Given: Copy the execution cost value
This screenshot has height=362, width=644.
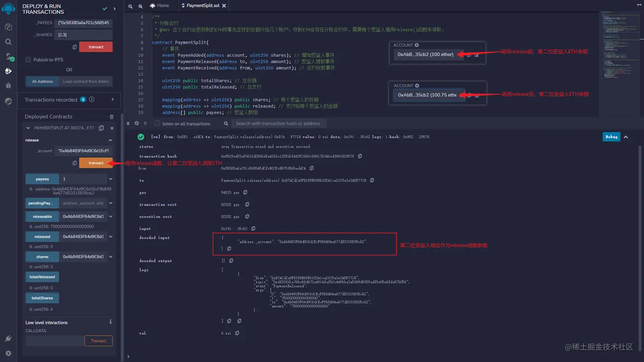Looking at the screenshot, I should tap(247, 217).
